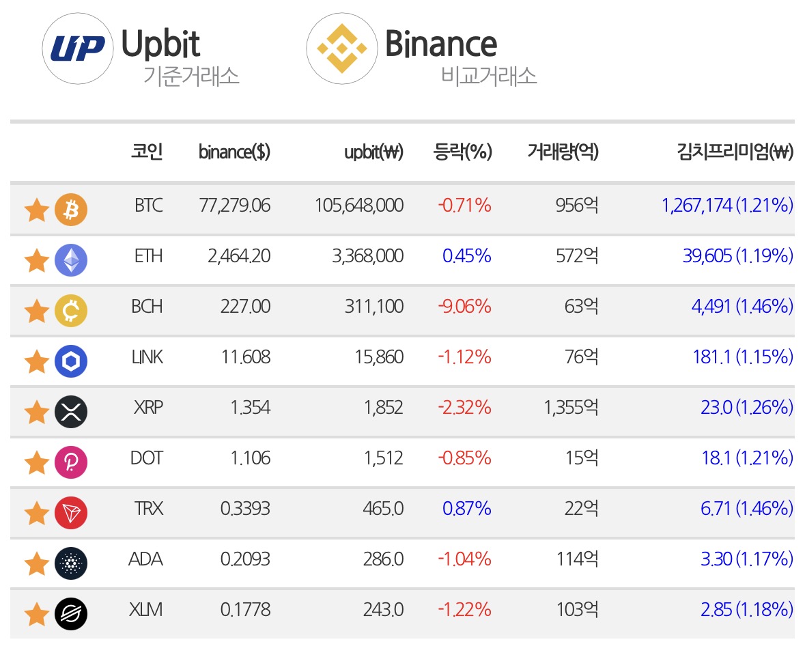805x672 pixels.
Task: Click the Cardano ADA coin icon
Action: coord(72,563)
